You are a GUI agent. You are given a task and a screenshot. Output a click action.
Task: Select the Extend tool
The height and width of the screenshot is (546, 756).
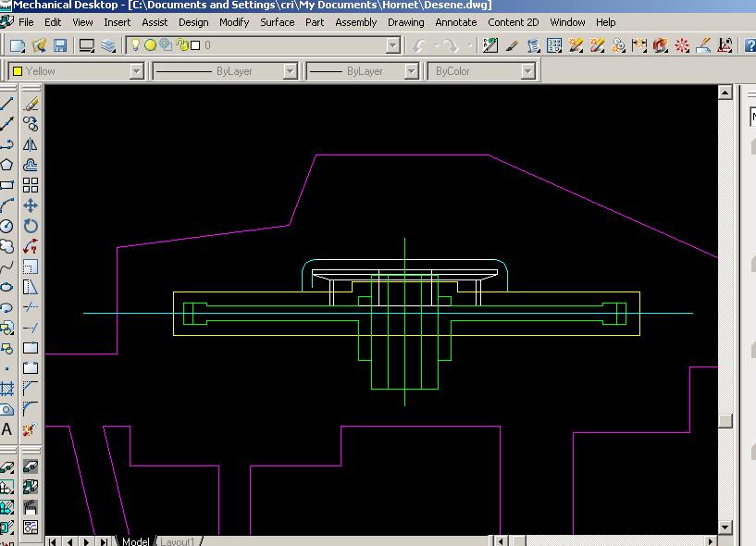tap(31, 328)
